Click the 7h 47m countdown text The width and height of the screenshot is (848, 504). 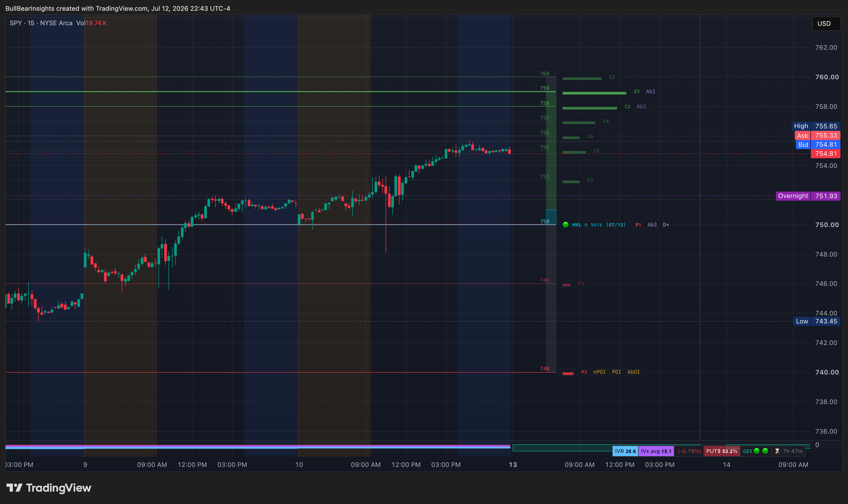793,451
